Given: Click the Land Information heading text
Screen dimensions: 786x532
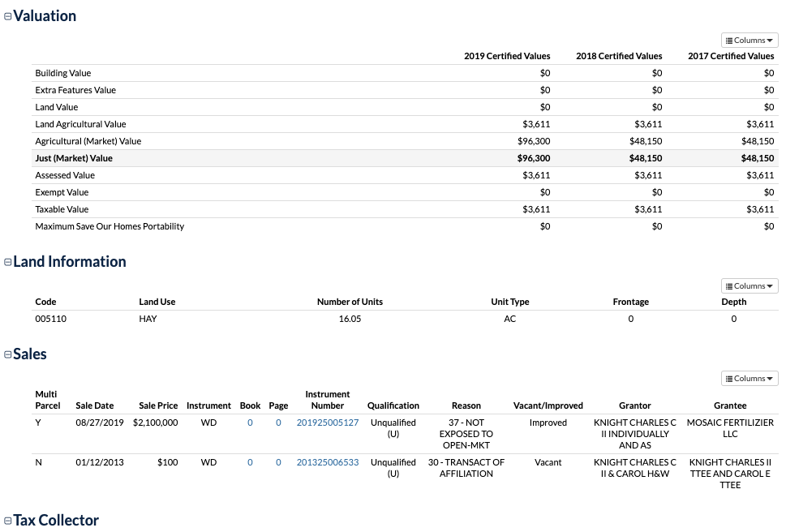Looking at the screenshot, I should 70,262.
